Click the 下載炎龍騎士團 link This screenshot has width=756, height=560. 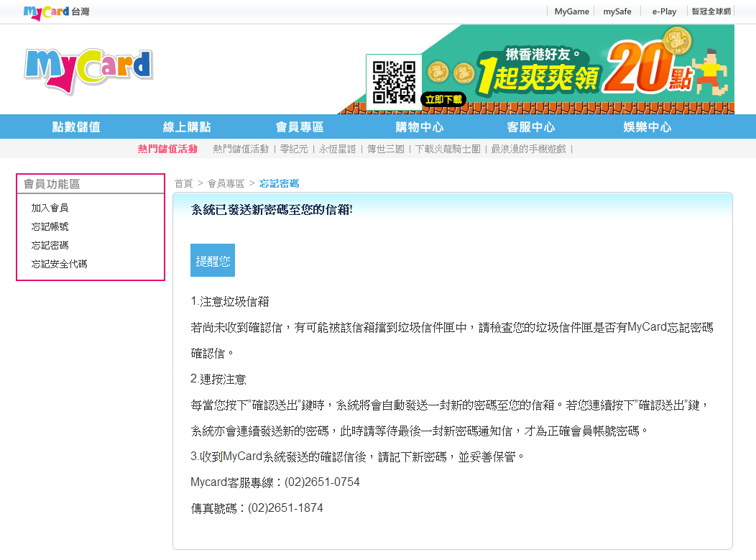click(448, 149)
